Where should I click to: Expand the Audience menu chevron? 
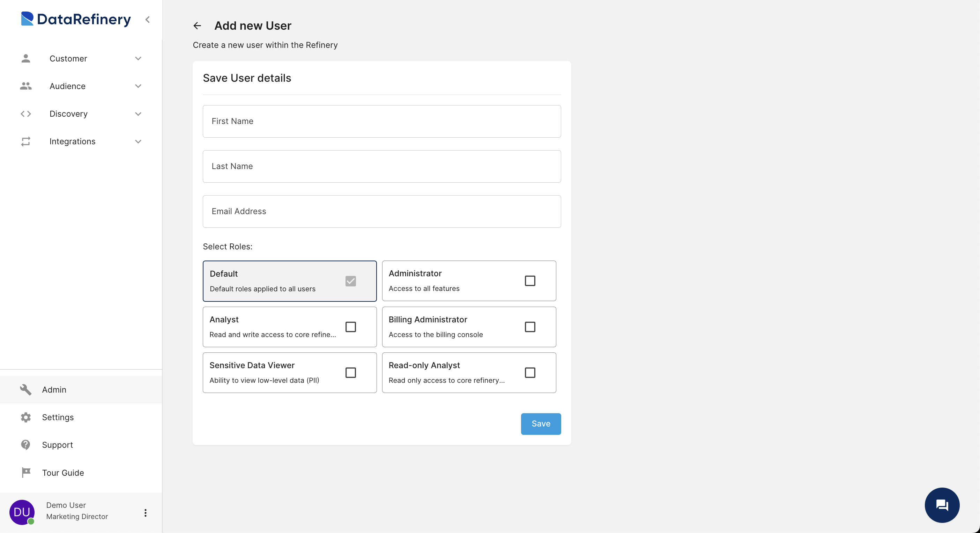click(x=138, y=86)
